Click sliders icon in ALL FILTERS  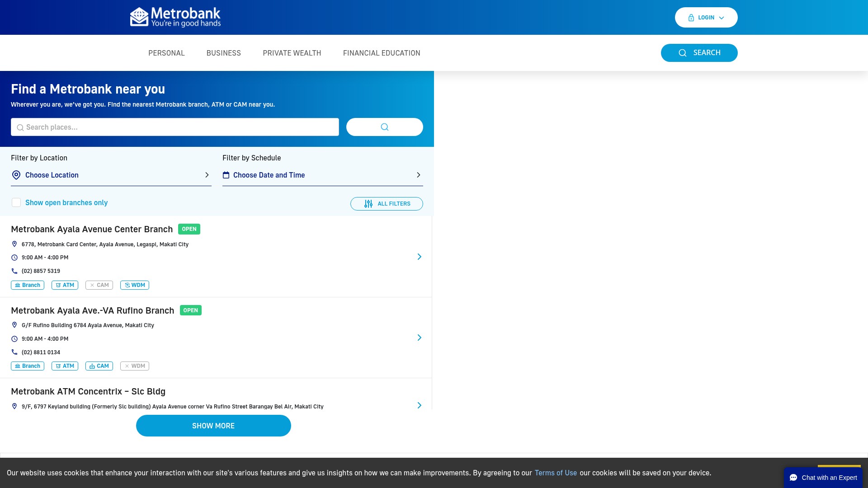coord(368,204)
